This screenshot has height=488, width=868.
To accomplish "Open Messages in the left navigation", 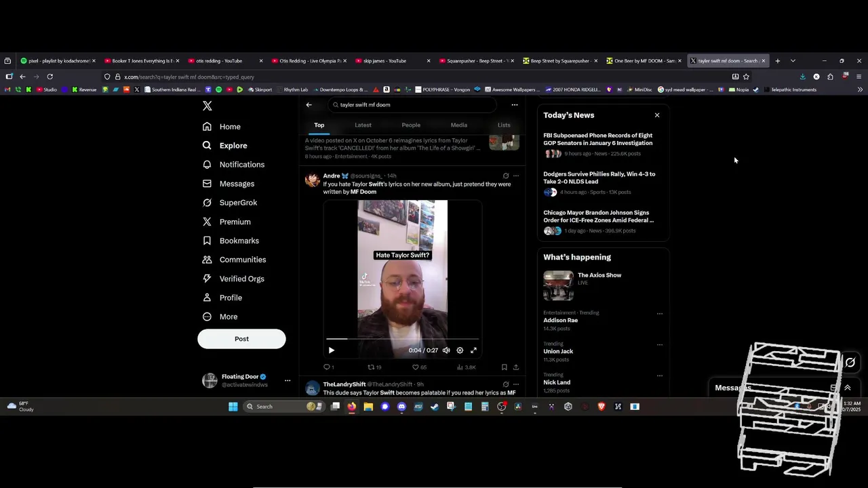I will [x=228, y=184].
